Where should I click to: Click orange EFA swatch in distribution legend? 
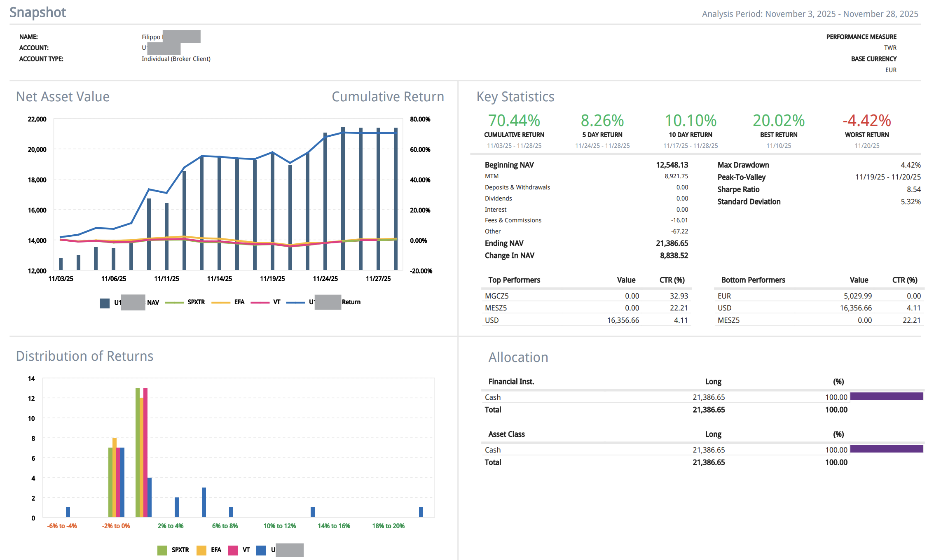click(201, 550)
